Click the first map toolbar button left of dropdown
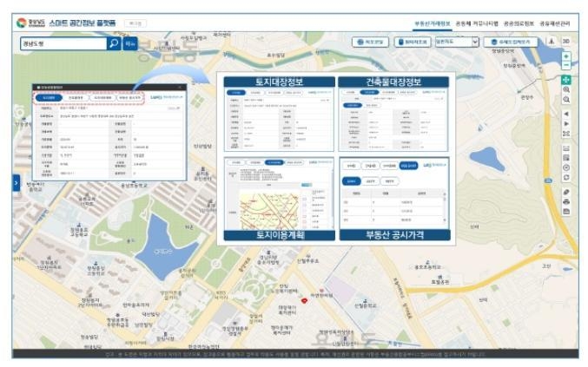This screenshot has width=588, height=367. pyautogui.click(x=369, y=42)
